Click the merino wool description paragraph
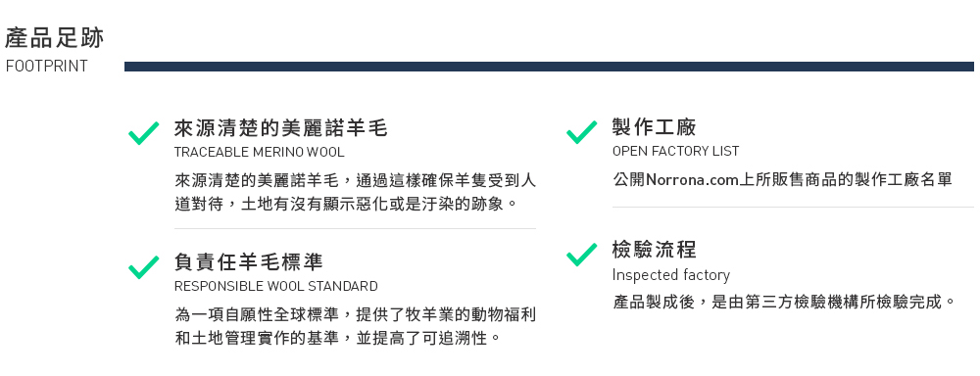Viewport: 980px width, 376px height. coord(355,192)
